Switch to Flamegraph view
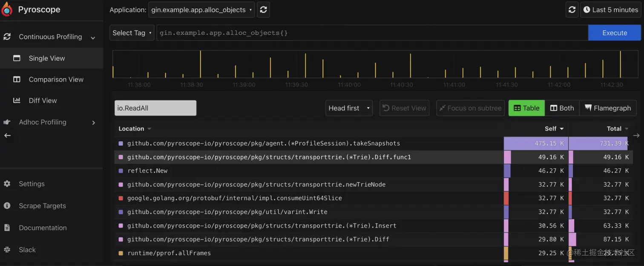 608,108
